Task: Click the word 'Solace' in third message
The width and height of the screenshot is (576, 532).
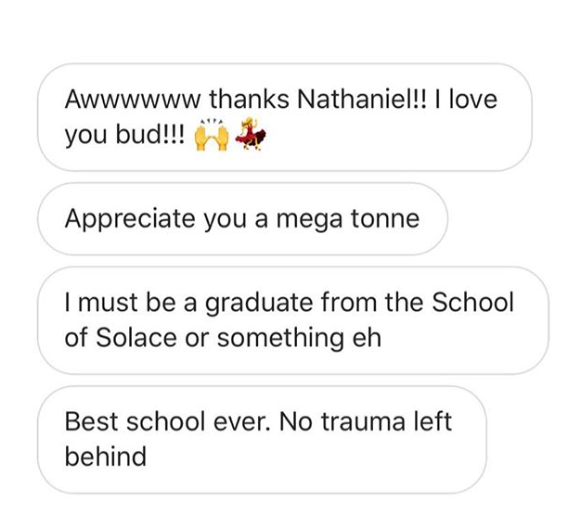Action: (x=136, y=338)
